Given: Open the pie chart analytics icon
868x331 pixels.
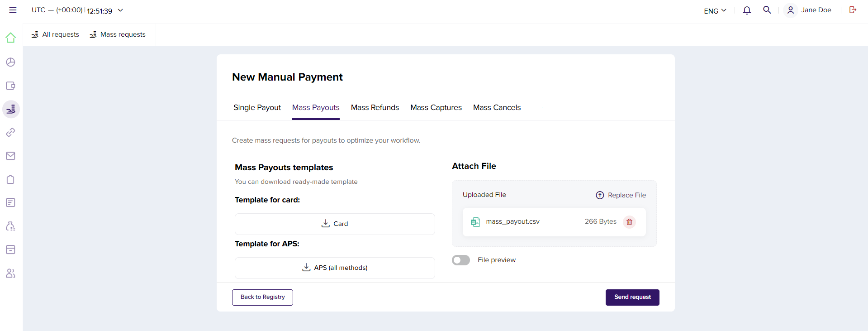Looking at the screenshot, I should 11,62.
